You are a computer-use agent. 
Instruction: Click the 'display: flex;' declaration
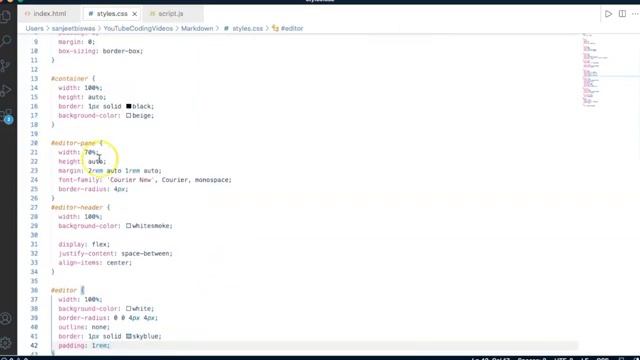tap(84, 244)
